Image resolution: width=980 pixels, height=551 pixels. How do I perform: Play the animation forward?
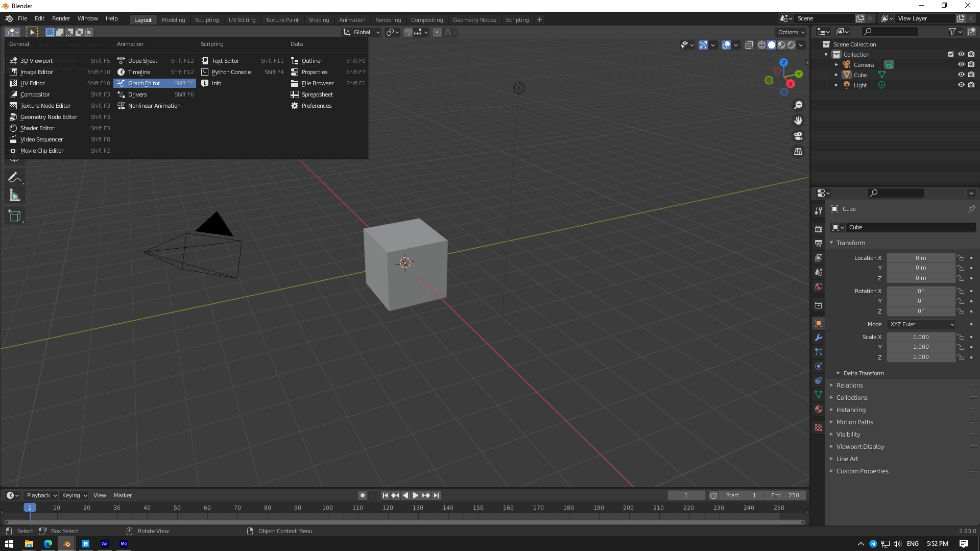416,495
